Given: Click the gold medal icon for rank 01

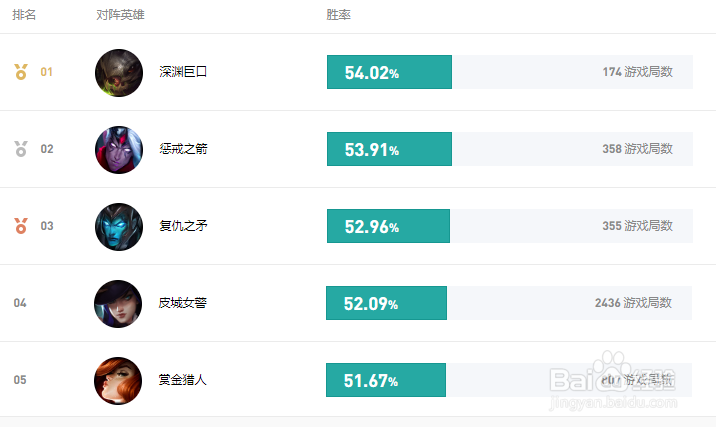Looking at the screenshot, I should click(21, 72).
